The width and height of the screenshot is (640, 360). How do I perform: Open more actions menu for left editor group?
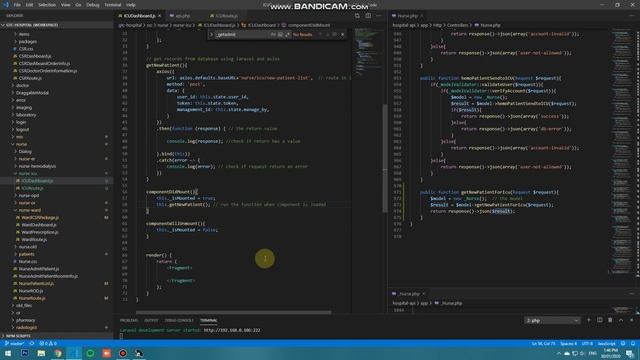pyautogui.click(x=379, y=16)
